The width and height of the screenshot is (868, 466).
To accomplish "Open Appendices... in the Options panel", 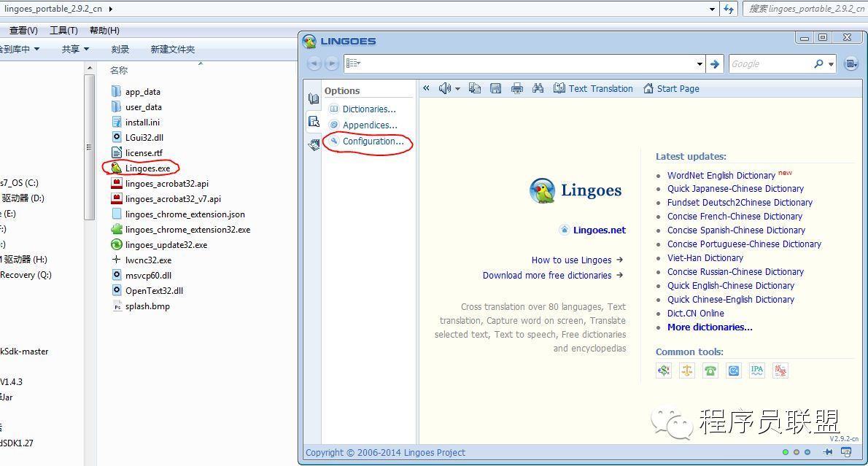I will [x=370, y=125].
